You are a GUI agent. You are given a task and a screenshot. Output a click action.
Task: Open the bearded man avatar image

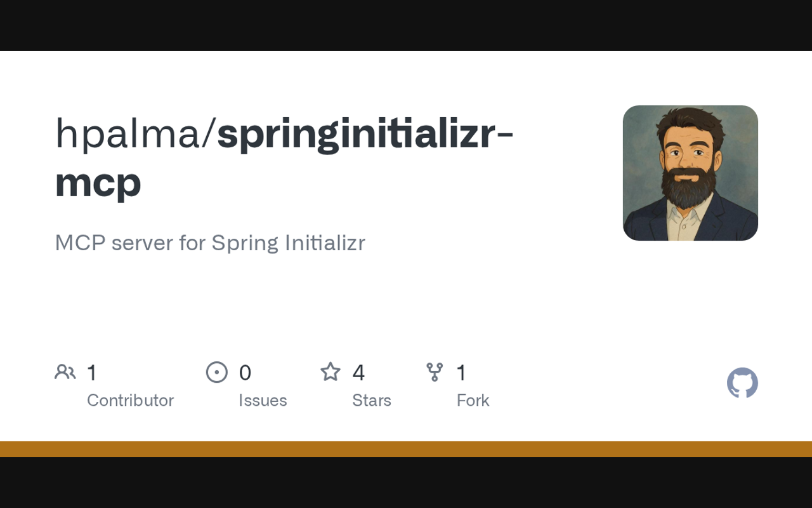click(x=690, y=173)
